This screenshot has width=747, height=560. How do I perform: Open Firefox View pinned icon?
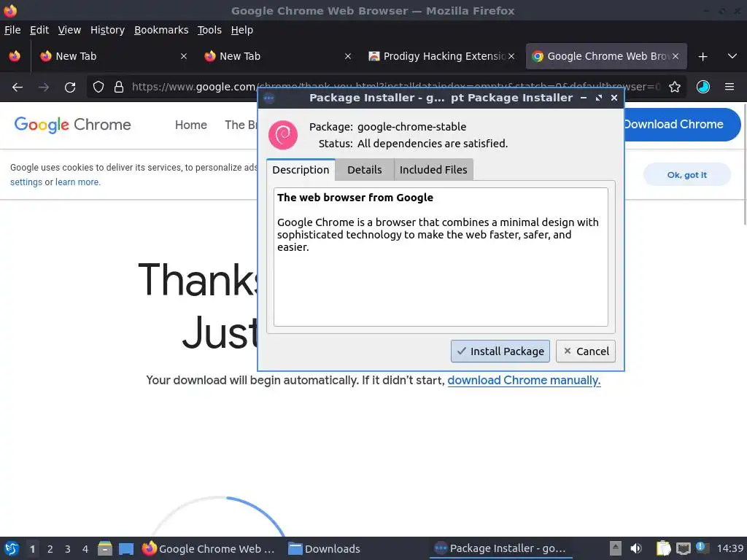[15, 56]
